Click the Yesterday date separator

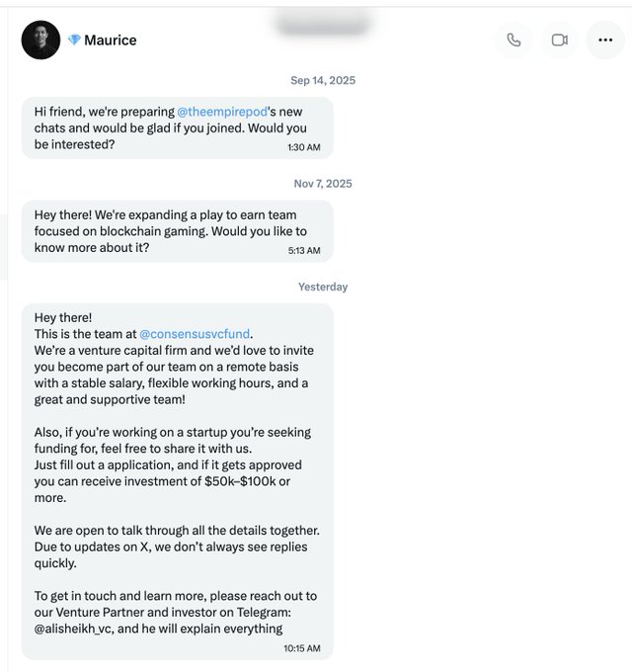pos(323,287)
